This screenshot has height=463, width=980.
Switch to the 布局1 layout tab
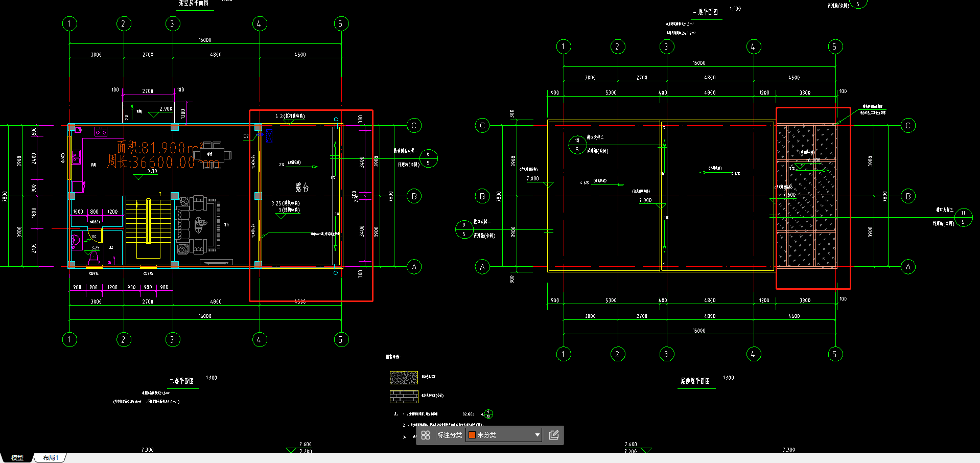point(50,457)
